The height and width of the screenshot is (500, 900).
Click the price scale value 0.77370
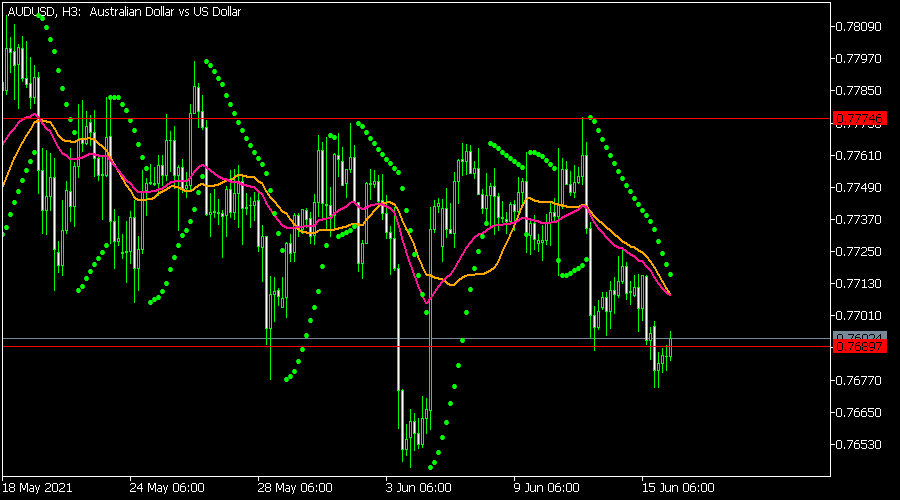click(x=858, y=220)
